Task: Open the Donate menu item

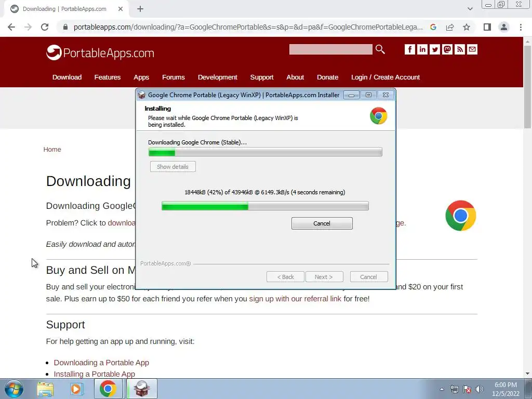Action: [327, 77]
